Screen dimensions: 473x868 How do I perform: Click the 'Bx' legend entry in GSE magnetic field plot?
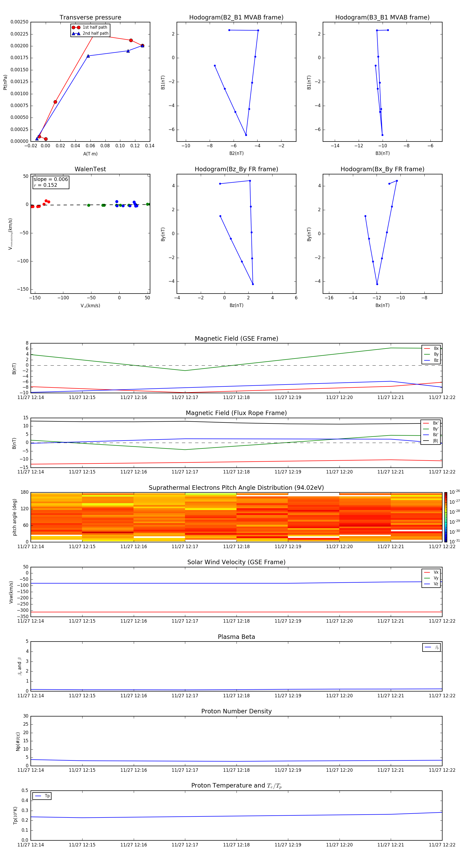point(431,349)
